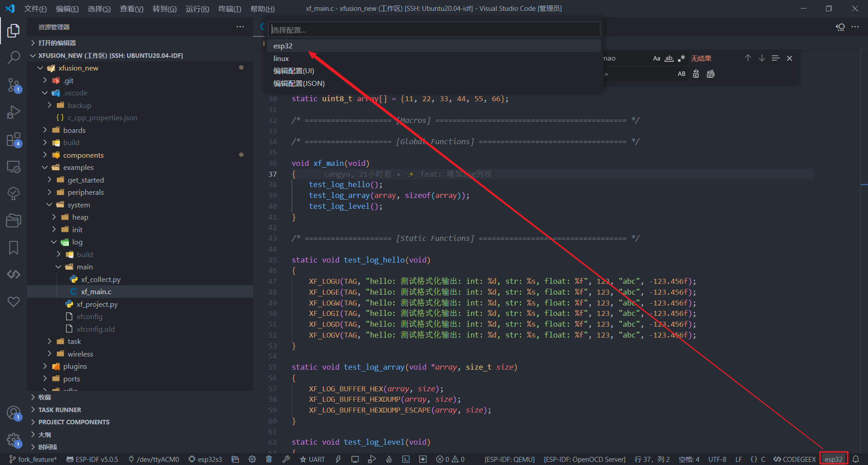Open the Search view in activity bar

click(14, 57)
